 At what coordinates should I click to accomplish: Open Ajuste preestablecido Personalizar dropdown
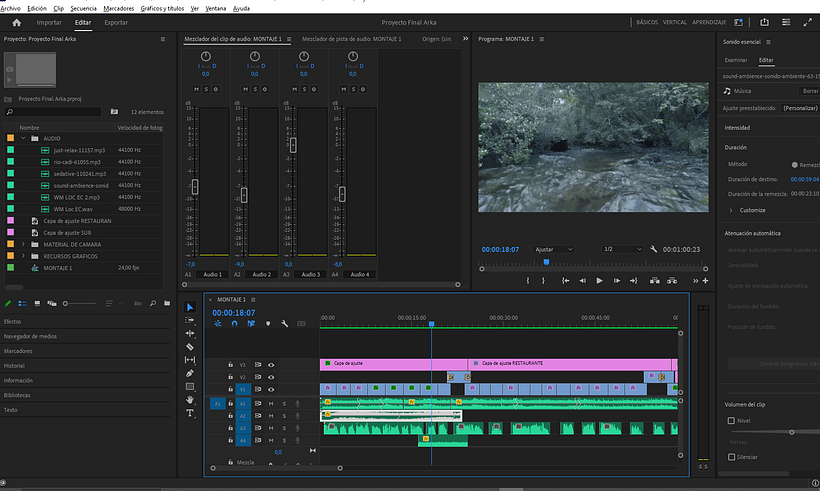(x=800, y=108)
